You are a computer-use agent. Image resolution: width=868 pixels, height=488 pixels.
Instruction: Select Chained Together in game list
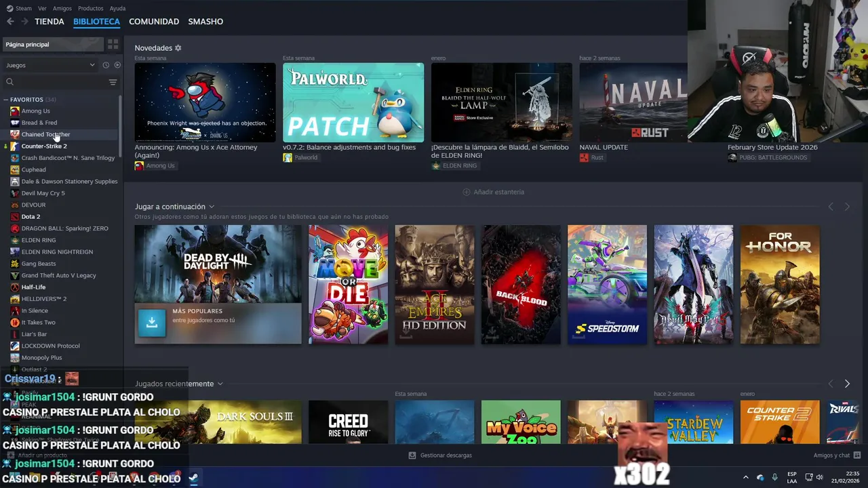tap(45, 134)
